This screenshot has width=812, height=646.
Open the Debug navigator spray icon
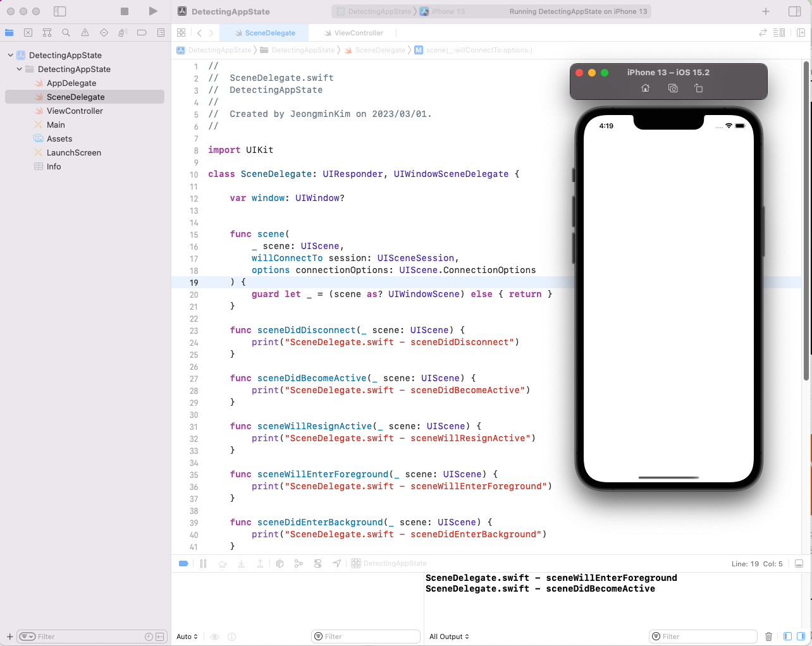123,33
